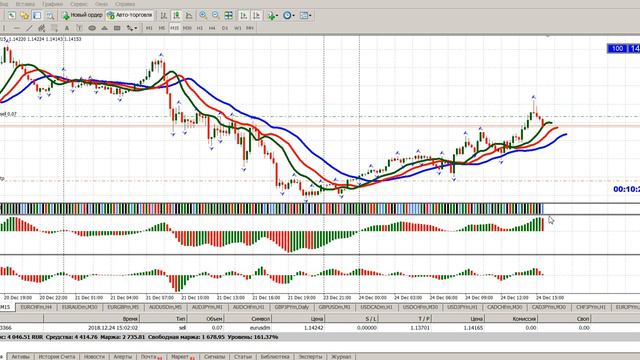Switch timeframe to M1
The image size is (640, 360).
point(149,28)
